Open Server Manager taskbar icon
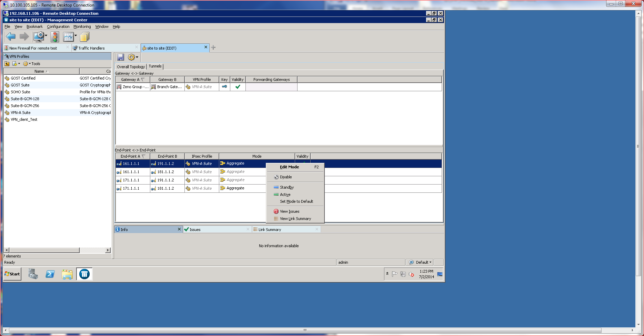 (x=33, y=274)
